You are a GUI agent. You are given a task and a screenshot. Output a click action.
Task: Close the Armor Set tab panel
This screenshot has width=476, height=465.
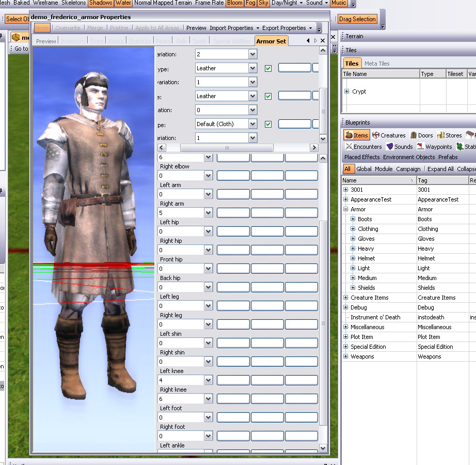323,41
